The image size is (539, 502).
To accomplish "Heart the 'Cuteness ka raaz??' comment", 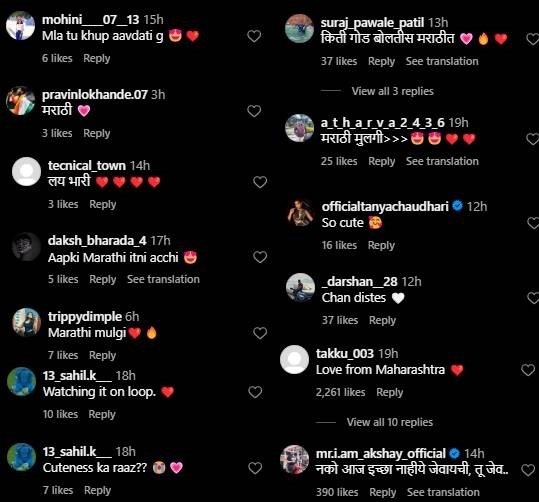I will coord(255,468).
